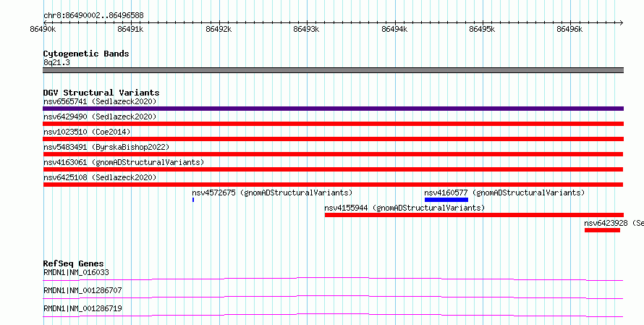Image resolution: width=644 pixels, height=325 pixels.
Task: Open nsv4163061 (gnomADStructuralVariants) label
Action: click(x=124, y=162)
